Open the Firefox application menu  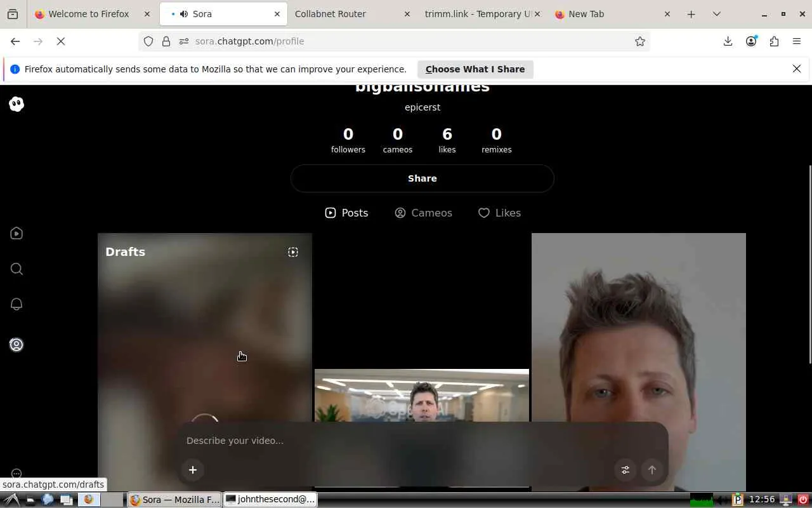pos(797,41)
